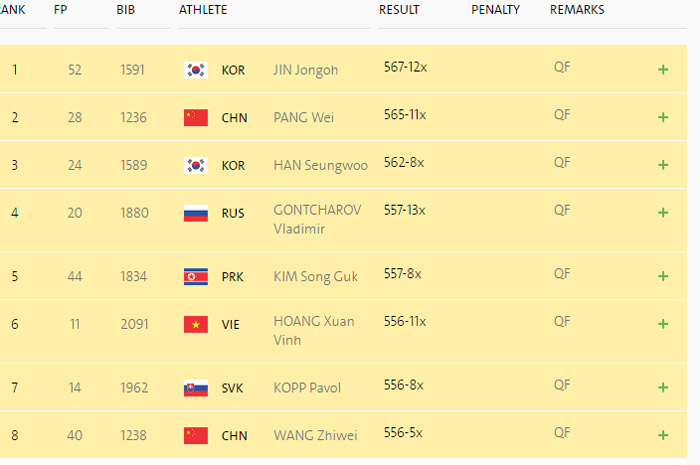Image resolution: width=700 pixels, height=465 pixels.
Task: Click Russia flag in GONTCHAROV row
Action: tap(195, 213)
